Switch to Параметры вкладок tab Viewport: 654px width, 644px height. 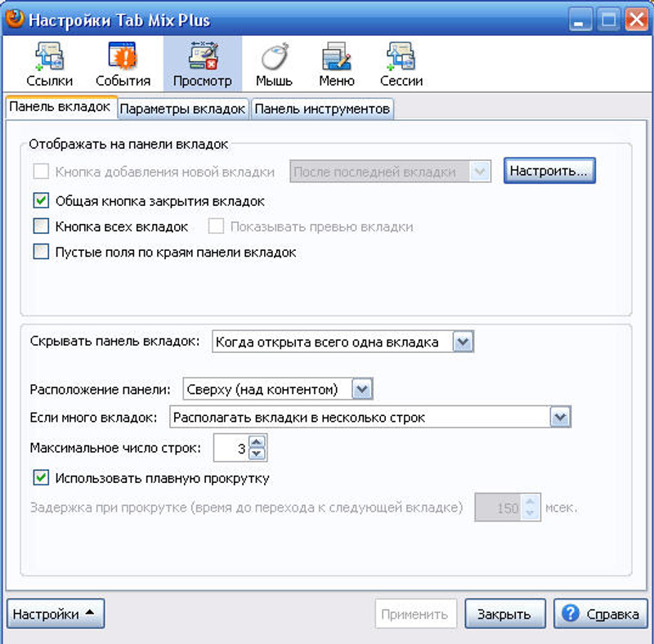point(182,109)
